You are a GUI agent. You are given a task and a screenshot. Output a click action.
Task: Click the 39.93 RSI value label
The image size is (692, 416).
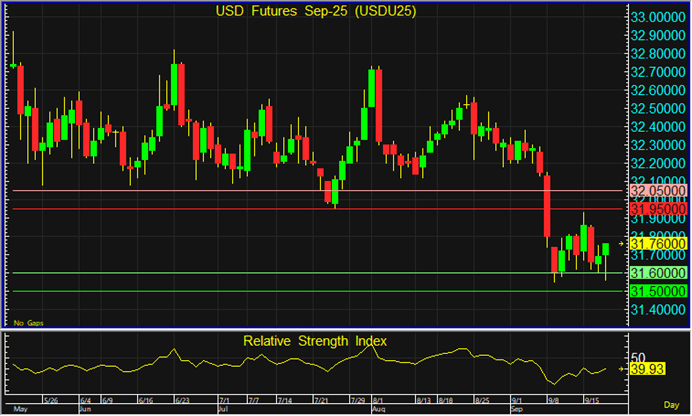click(x=643, y=369)
